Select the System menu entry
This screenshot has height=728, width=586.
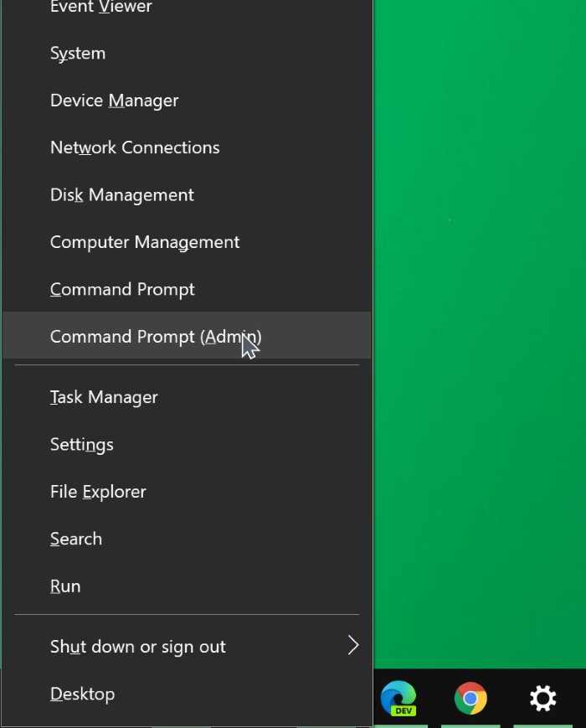point(187,54)
